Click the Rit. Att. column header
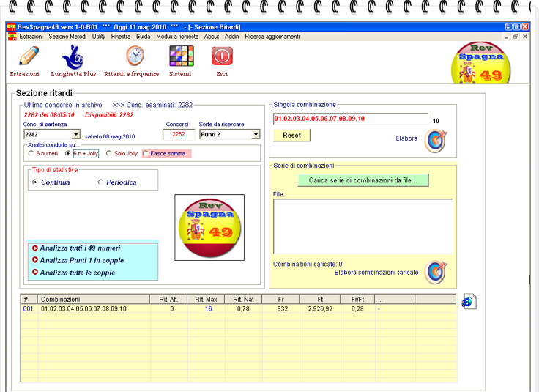Image resolution: width=539 pixels, height=392 pixels. pos(168,300)
